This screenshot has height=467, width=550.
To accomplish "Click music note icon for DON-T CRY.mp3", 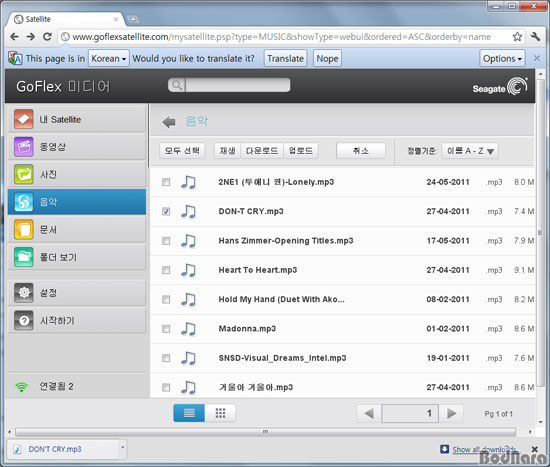I will 188,212.
